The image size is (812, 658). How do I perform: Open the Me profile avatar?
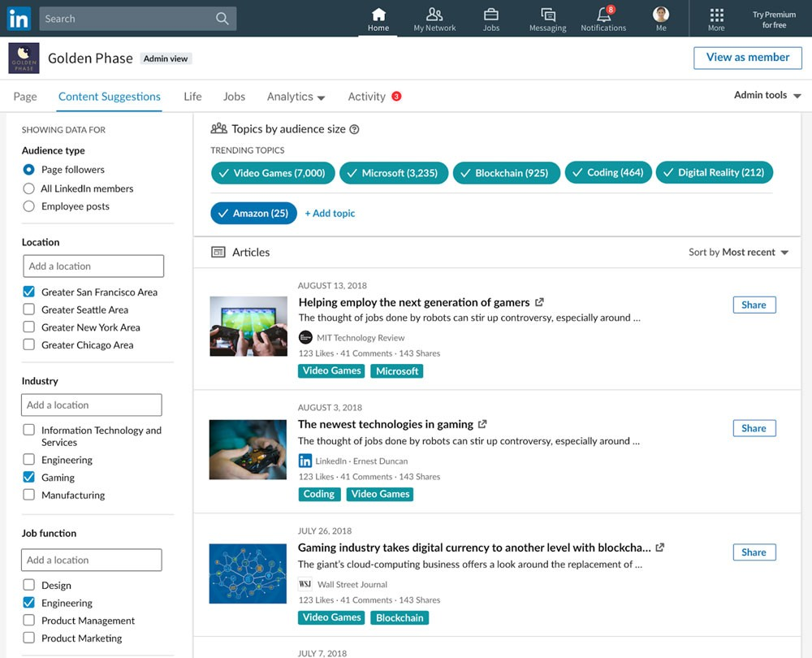coord(661,14)
